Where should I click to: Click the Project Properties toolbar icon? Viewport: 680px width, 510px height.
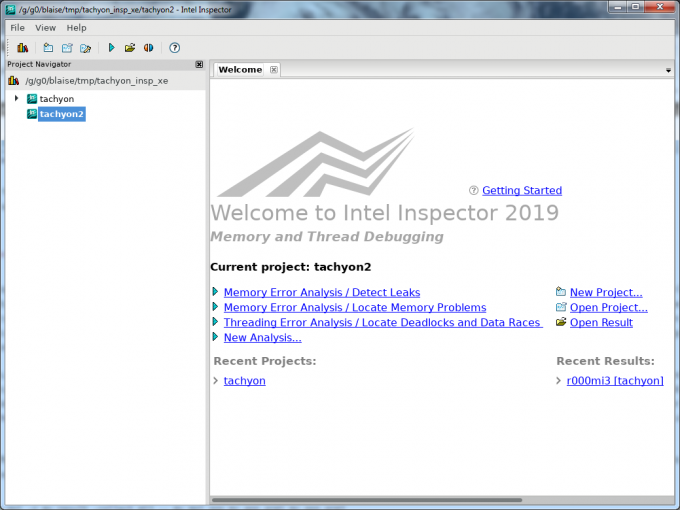(x=85, y=48)
